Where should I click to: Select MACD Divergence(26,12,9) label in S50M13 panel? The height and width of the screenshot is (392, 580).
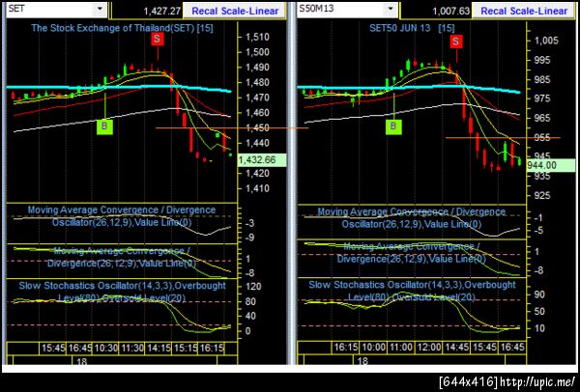coord(412,252)
